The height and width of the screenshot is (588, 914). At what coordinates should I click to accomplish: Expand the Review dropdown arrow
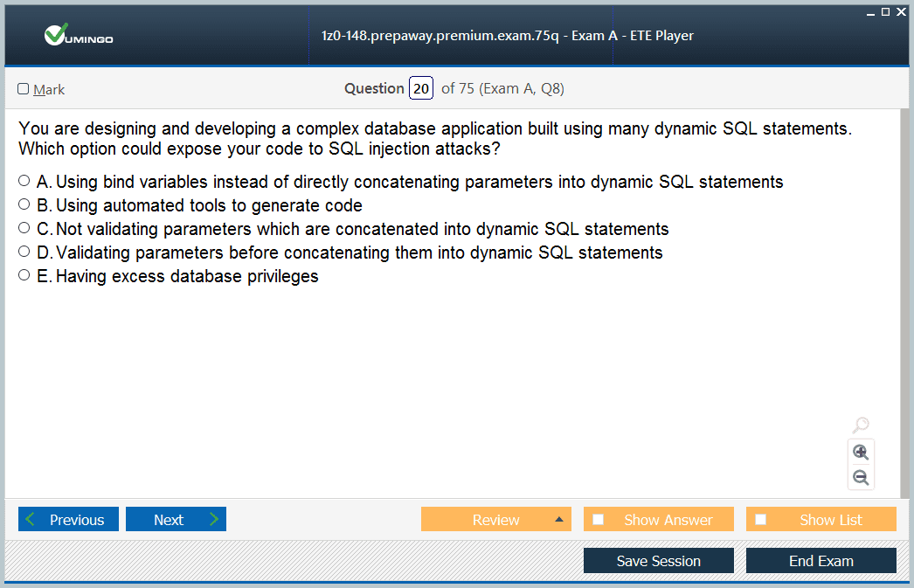[559, 519]
